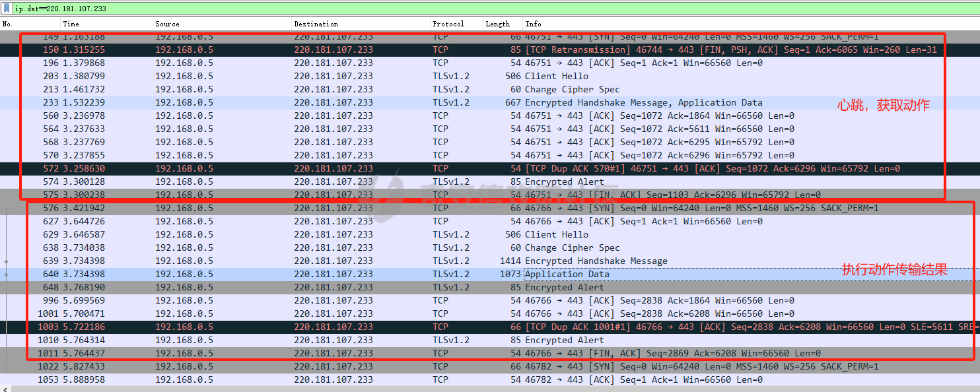Select packet 1010 Encrypted Alert row
Screen dimensions: 980x392
pyautogui.click(x=490, y=340)
